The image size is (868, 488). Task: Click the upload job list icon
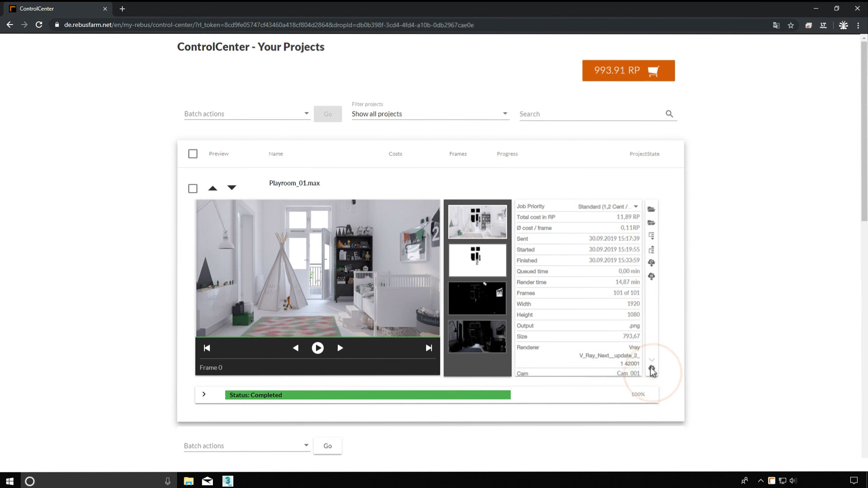click(651, 249)
